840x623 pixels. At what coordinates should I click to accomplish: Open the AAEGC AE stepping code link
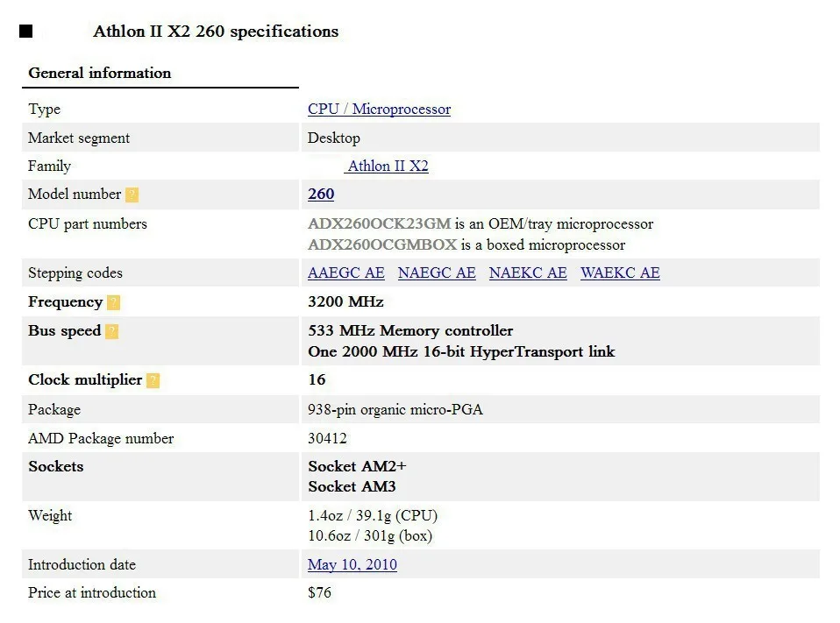coord(346,273)
